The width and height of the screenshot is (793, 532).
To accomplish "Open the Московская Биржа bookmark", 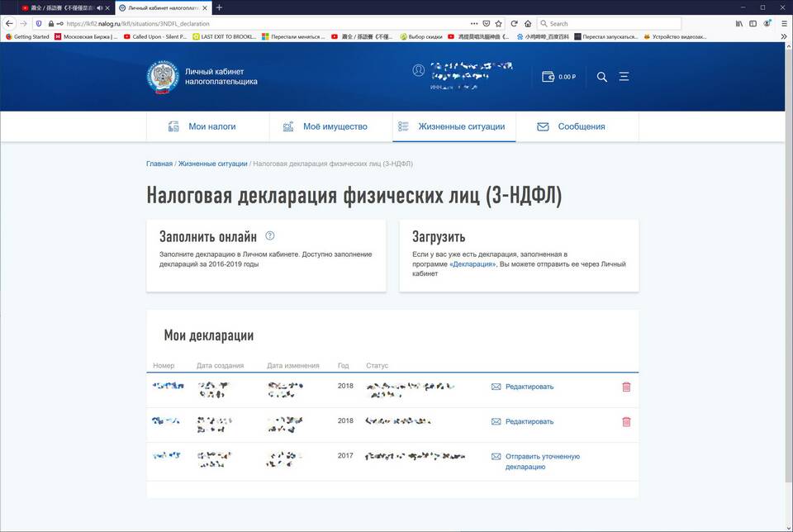I will tap(86, 36).
